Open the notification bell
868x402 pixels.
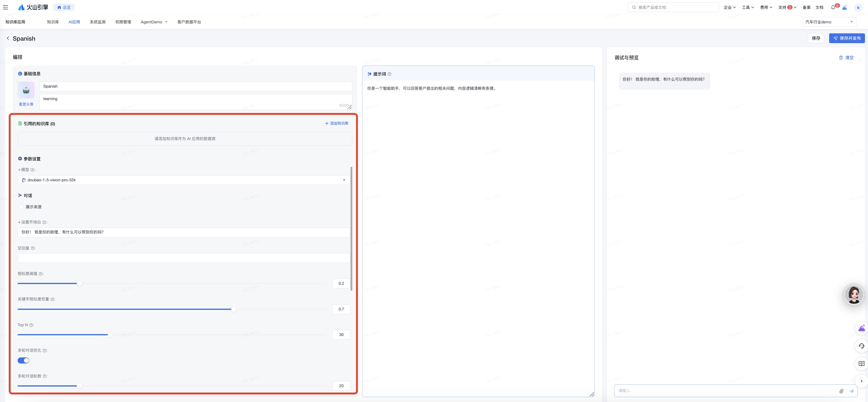(x=833, y=7)
